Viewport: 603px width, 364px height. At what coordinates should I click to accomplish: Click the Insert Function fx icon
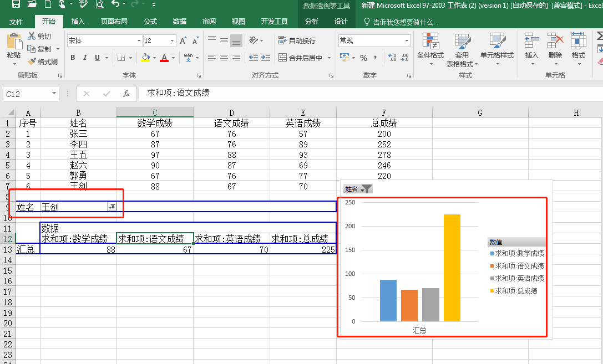pyautogui.click(x=126, y=94)
